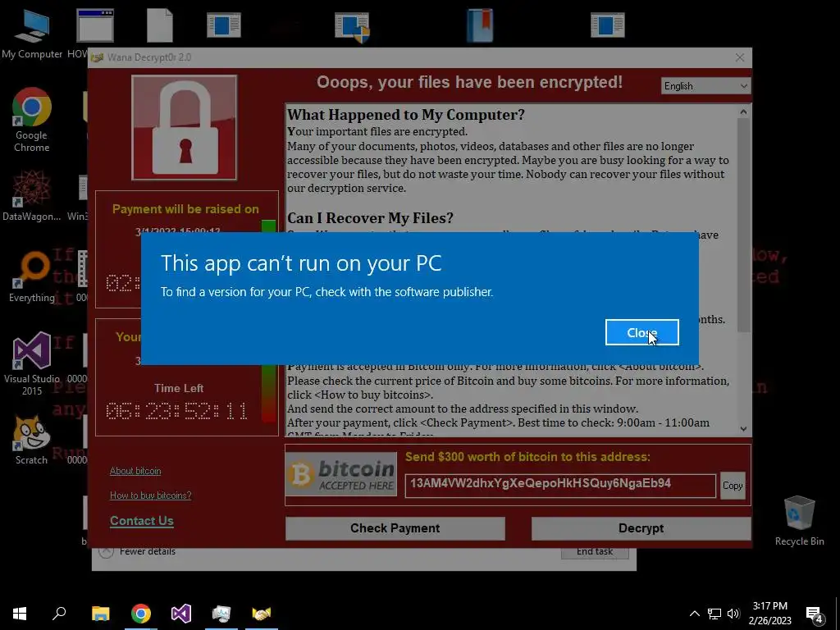840x630 pixels.
Task: Click the Time Left countdown timer
Action: 177,411
